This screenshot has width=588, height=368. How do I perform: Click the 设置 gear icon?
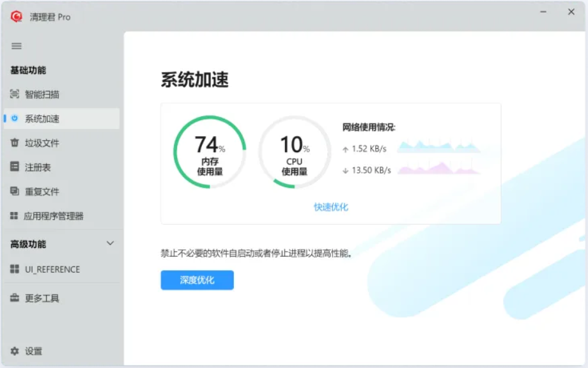tap(14, 351)
